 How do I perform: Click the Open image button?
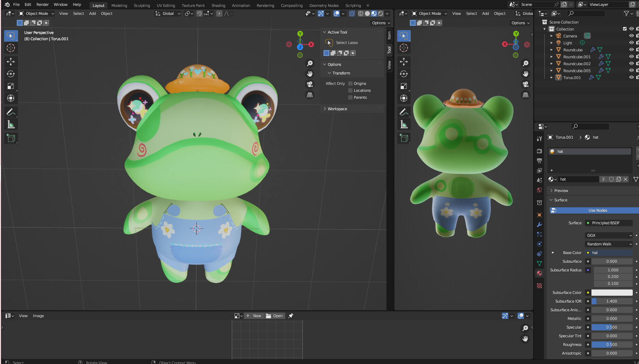pyautogui.click(x=274, y=316)
